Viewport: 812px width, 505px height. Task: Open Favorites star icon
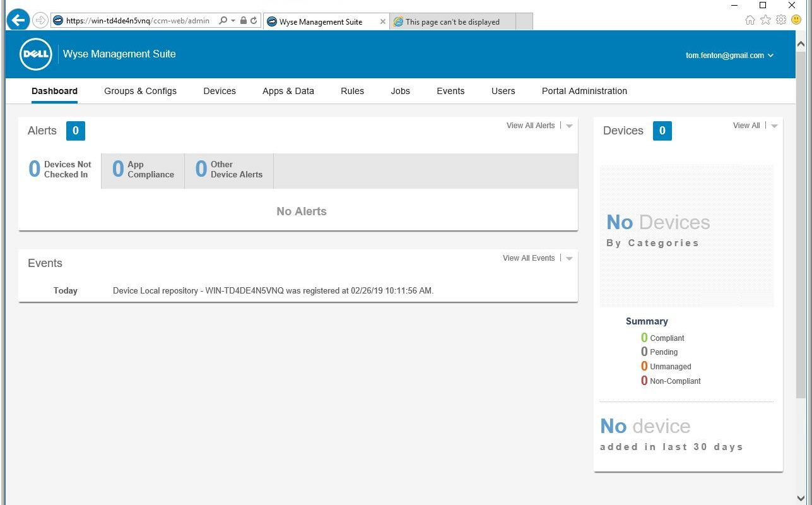tap(765, 20)
